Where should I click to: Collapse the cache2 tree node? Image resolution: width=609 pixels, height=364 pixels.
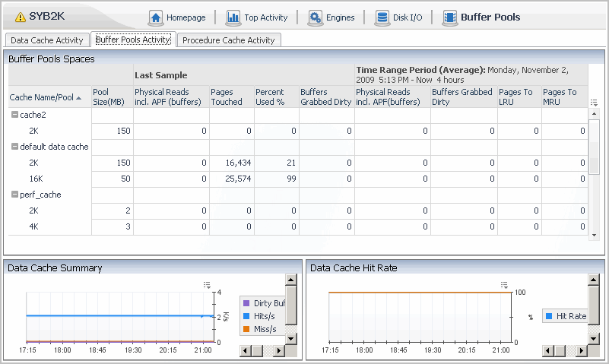[x=14, y=115]
